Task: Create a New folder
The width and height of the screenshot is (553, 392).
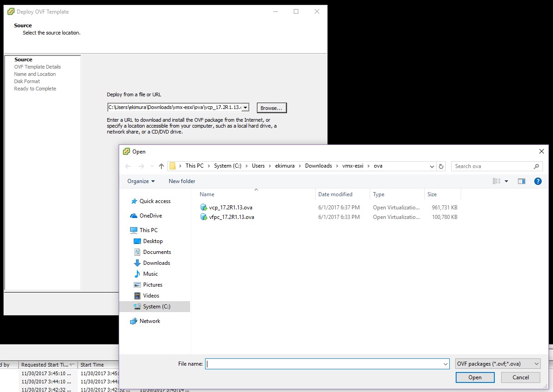Action: [x=181, y=181]
